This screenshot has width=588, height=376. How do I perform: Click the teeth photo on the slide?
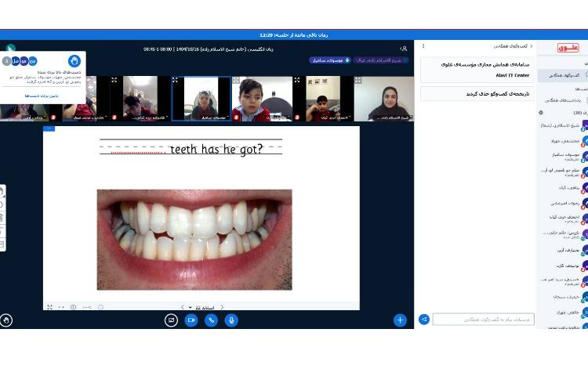(194, 239)
